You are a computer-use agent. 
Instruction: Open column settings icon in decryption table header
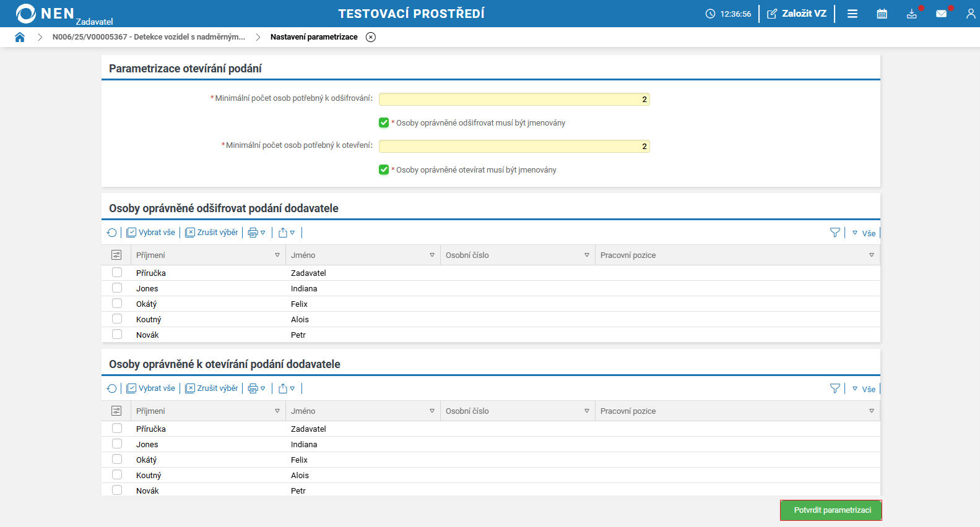point(116,255)
